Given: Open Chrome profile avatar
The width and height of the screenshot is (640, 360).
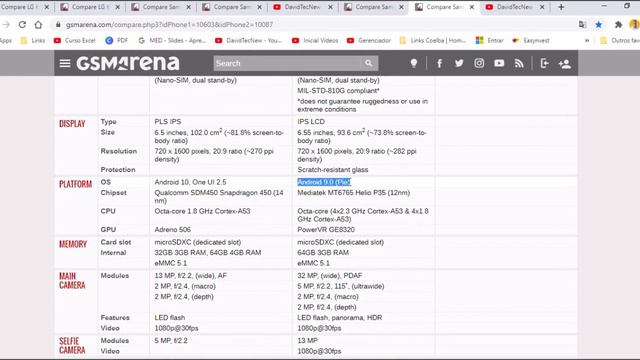Looking at the screenshot, I should (x=634, y=24).
